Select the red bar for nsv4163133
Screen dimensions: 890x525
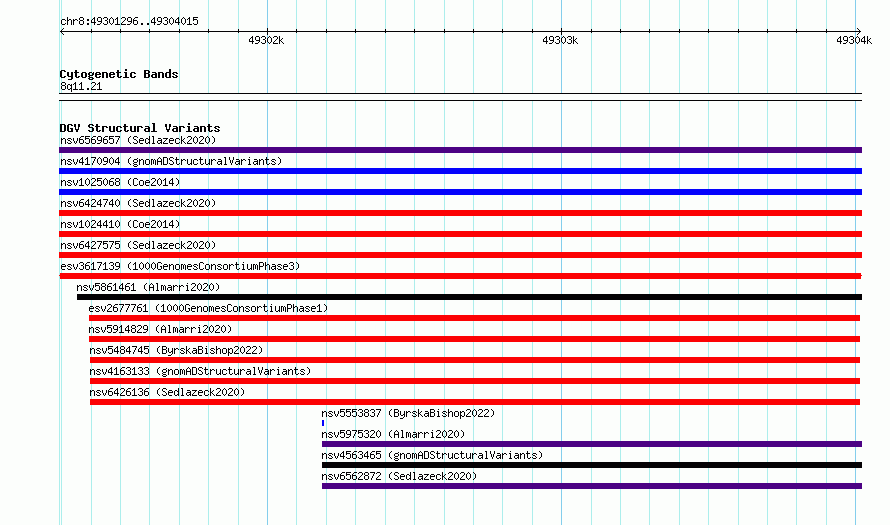(475, 381)
